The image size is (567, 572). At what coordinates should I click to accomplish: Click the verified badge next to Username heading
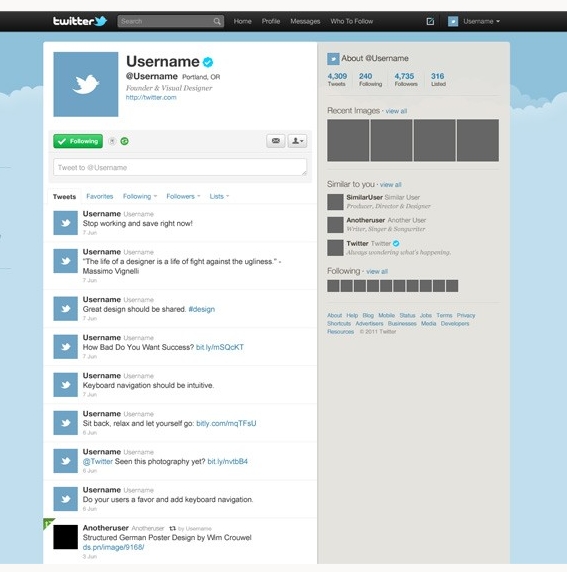(x=208, y=62)
